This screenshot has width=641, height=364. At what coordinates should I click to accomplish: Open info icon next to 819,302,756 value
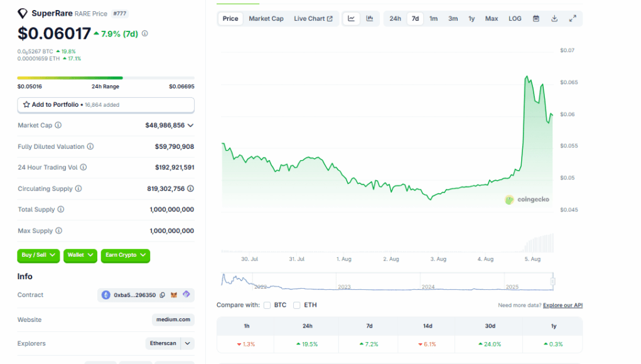pos(190,188)
